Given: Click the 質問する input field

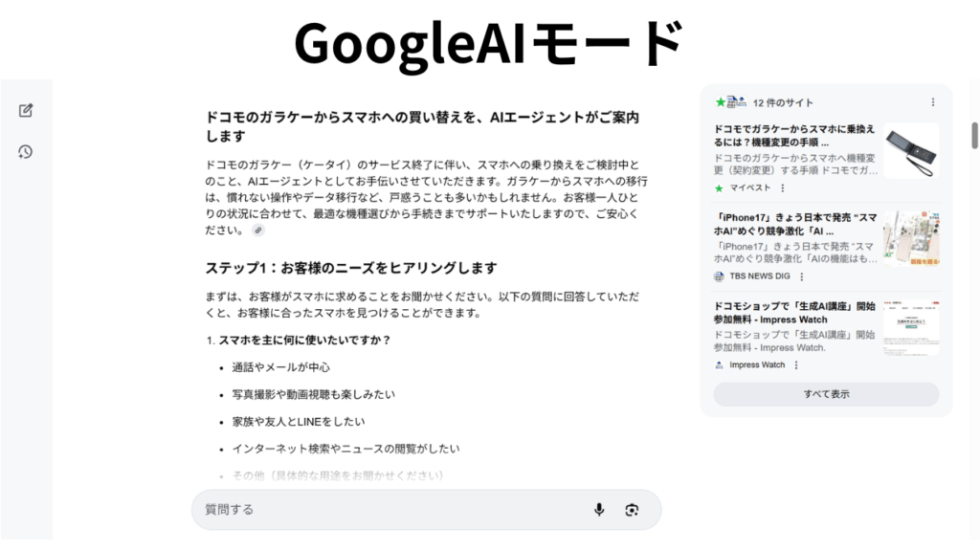Looking at the screenshot, I should [x=393, y=510].
